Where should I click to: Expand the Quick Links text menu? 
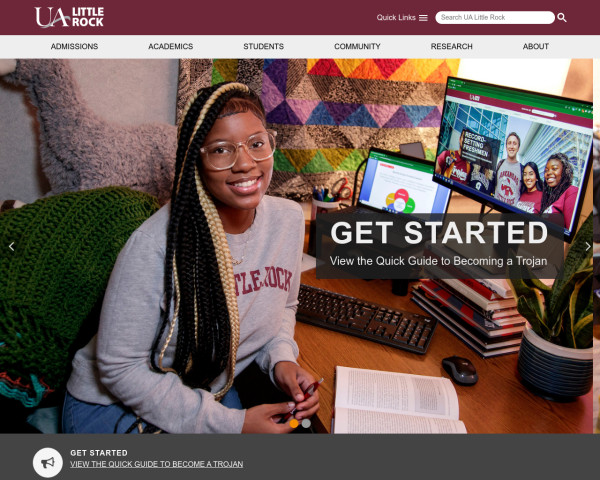click(x=396, y=18)
